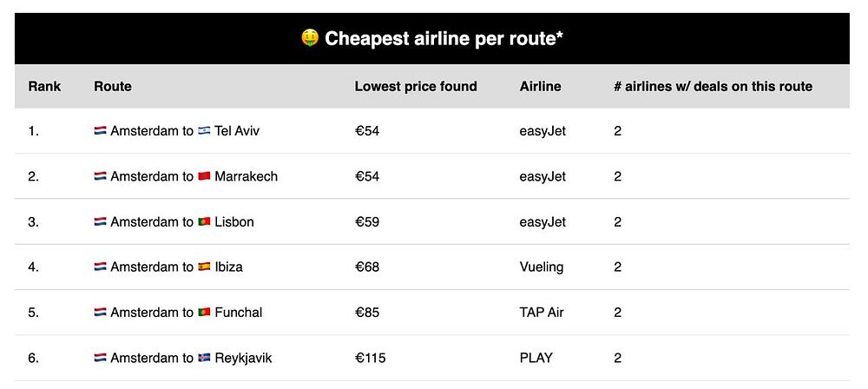This screenshot has height=389, width=868.
Task: Click the Airline column header
Action: tap(540, 86)
